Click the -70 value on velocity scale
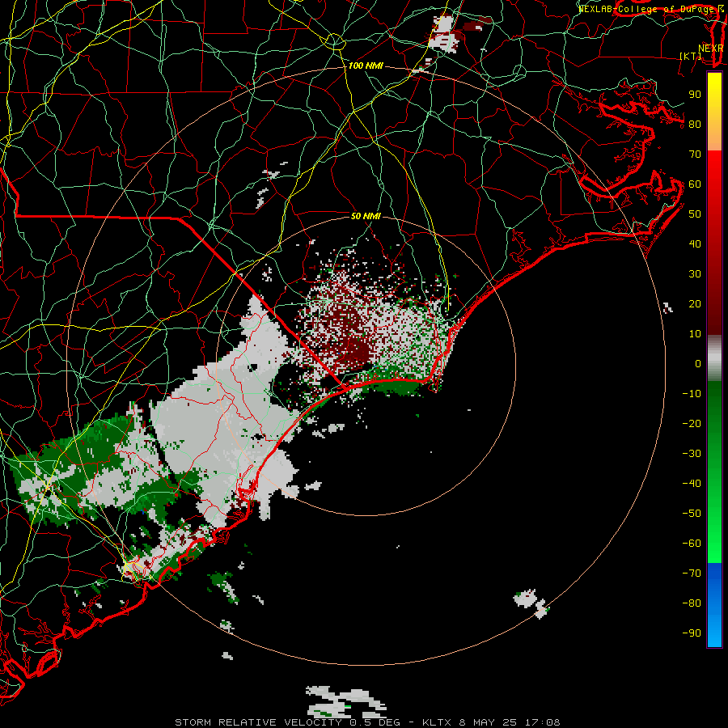 point(692,574)
